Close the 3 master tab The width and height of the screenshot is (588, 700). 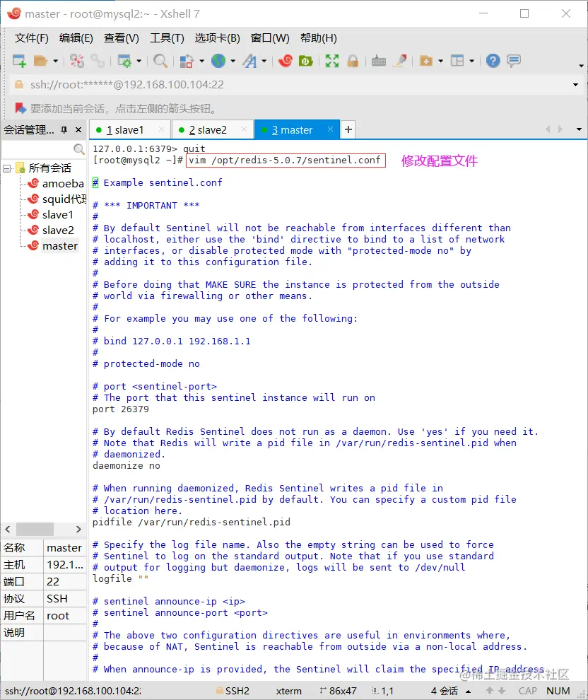point(330,129)
